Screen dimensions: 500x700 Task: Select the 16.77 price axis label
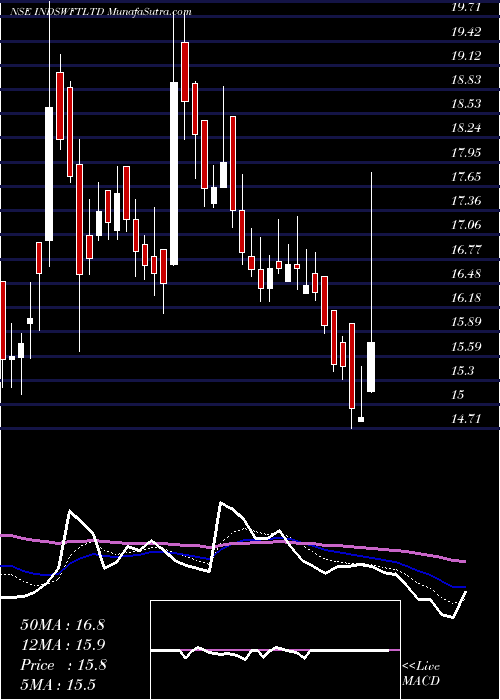click(466, 249)
